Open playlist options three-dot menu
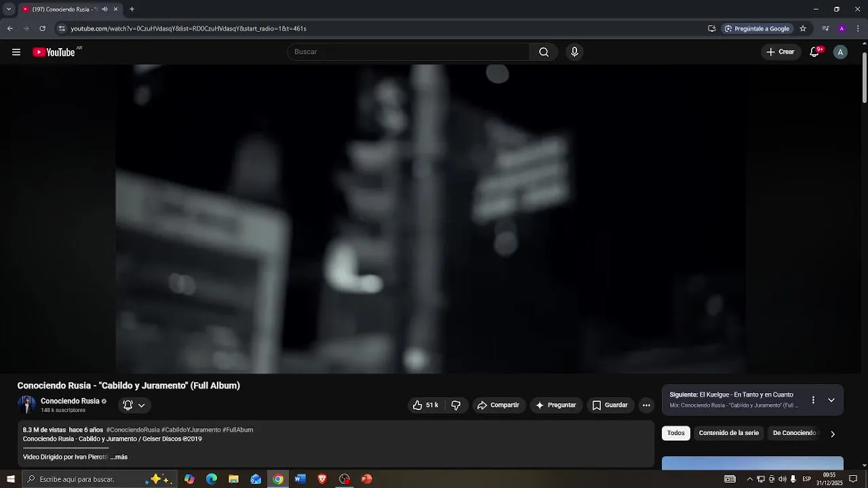Viewport: 868px width, 488px height. (x=813, y=400)
